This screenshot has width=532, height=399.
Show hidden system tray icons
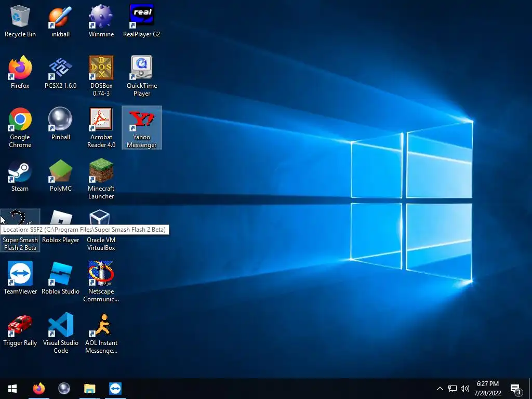(440, 389)
